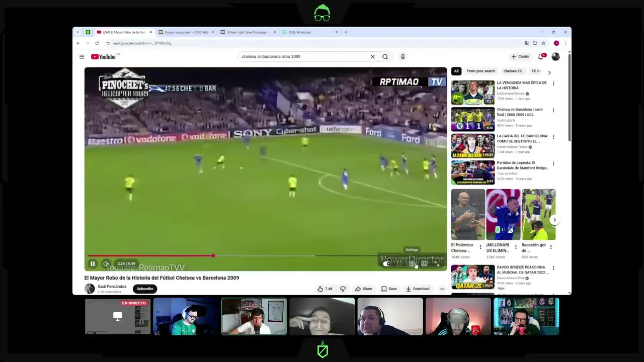Click the Saúl Fernández channel name

coord(112,287)
